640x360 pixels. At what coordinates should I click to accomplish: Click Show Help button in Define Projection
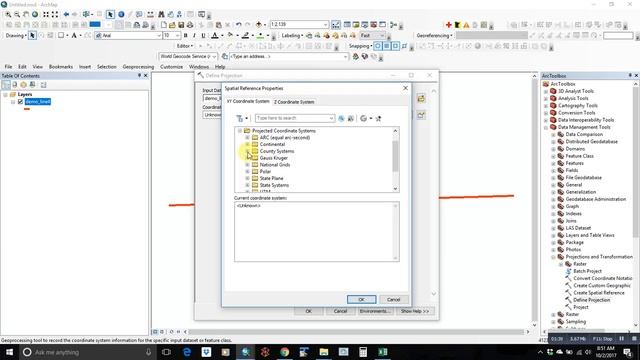point(415,311)
